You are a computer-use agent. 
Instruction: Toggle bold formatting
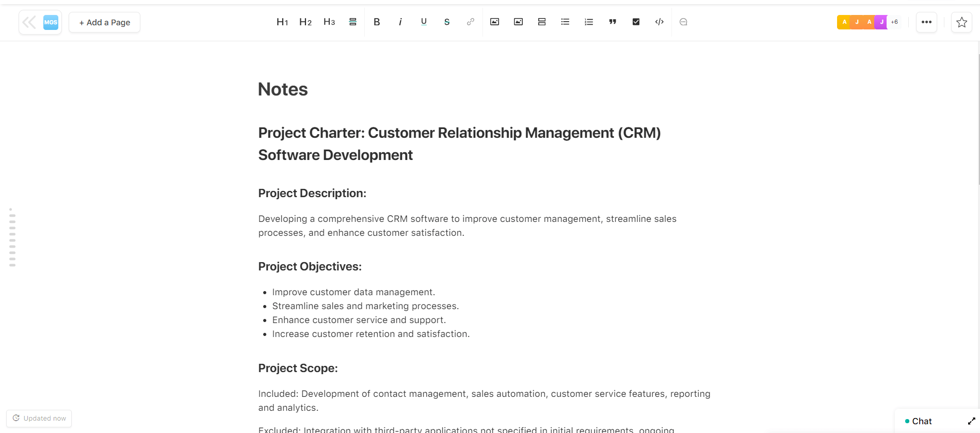(377, 22)
